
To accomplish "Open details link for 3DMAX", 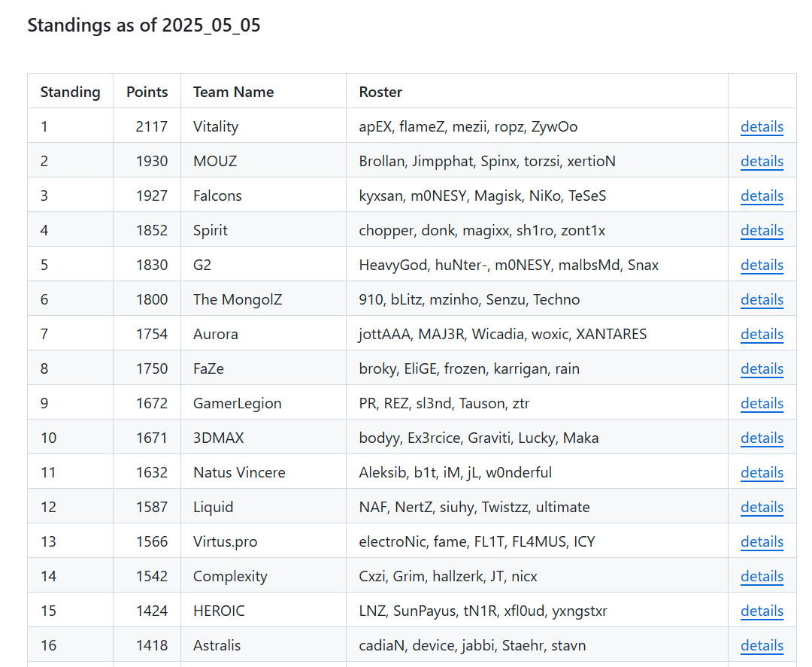I will tap(762, 438).
